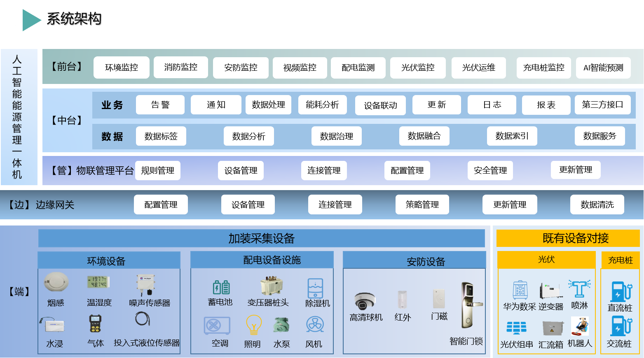Click the smoke detector (烟感) icon
This screenshot has height=358, width=644.
[56, 282]
